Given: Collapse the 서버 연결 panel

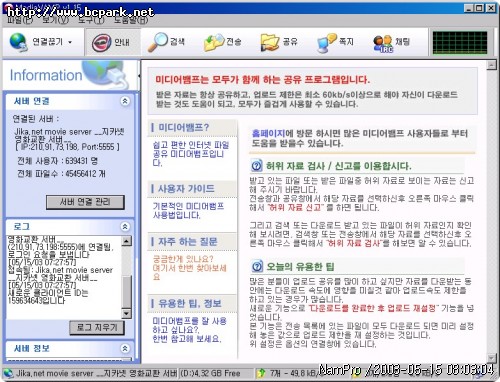Looking at the screenshot, I should [125, 101].
